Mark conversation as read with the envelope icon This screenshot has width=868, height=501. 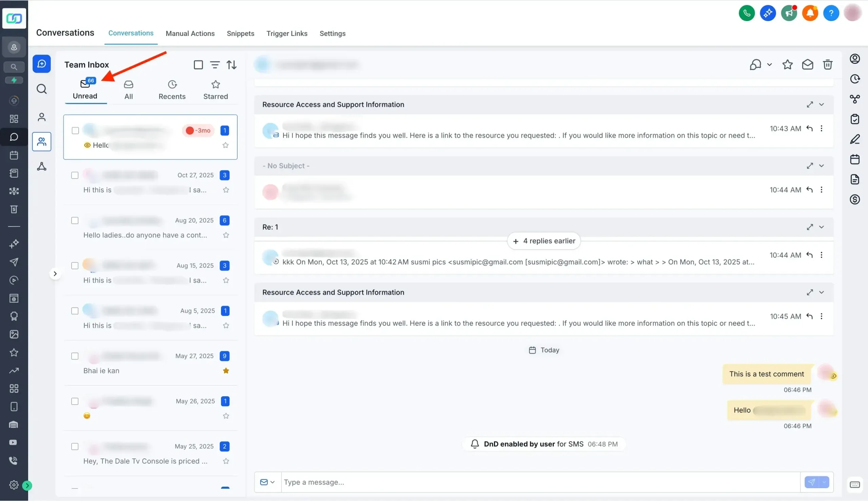tap(808, 64)
